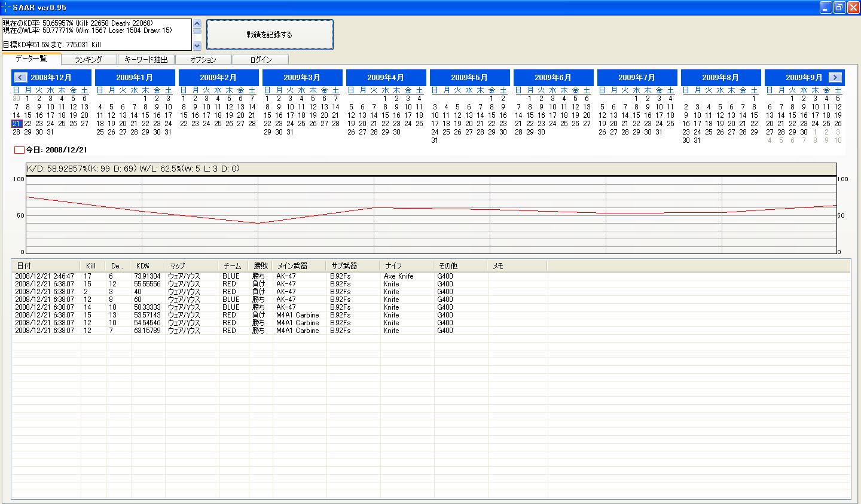The height and width of the screenshot is (504, 861).
Task: Sort list by サブ武器 column header
Action: pos(353,265)
